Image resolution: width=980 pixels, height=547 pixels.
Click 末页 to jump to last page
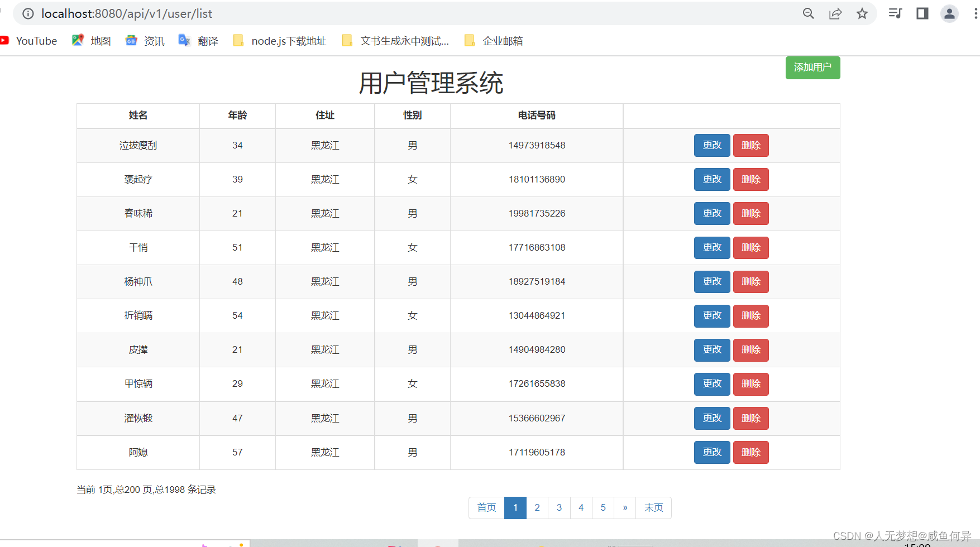coord(653,507)
